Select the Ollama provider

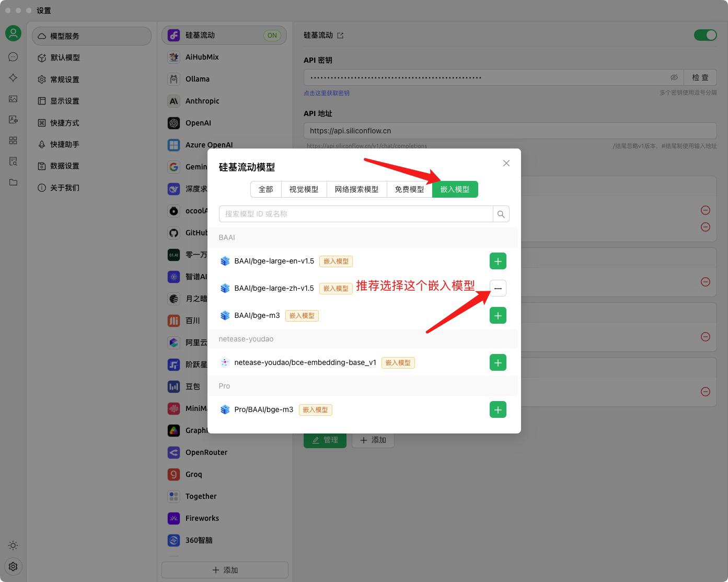224,79
